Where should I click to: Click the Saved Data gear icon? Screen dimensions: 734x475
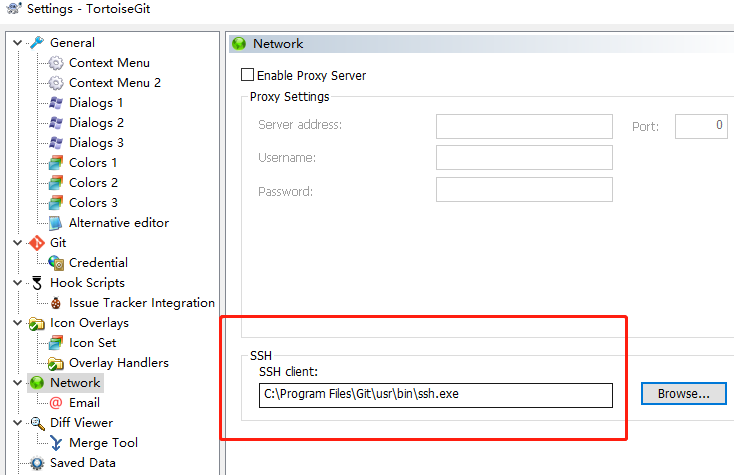(37, 463)
